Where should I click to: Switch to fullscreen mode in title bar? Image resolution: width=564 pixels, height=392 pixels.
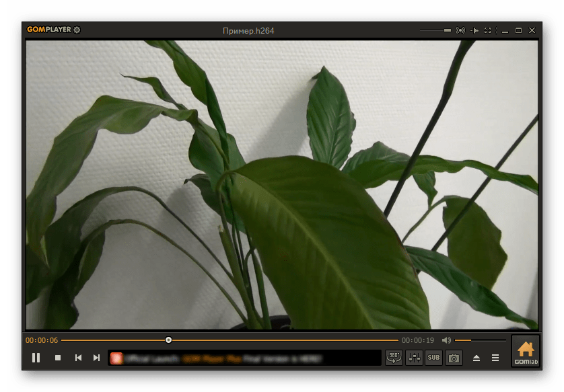(488, 30)
